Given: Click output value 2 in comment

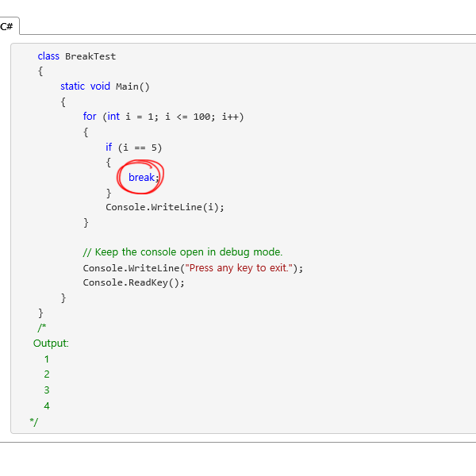Looking at the screenshot, I should pos(47,374).
